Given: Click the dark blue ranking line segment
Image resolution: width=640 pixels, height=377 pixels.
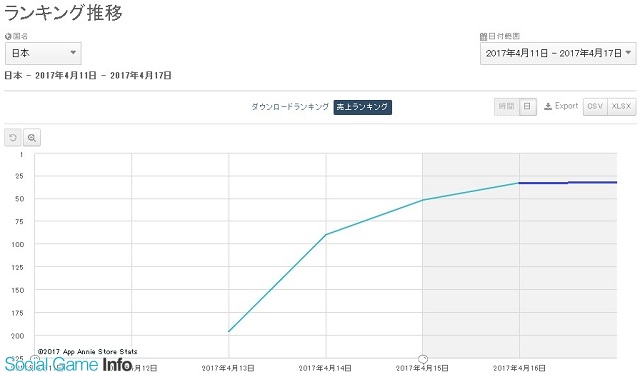Looking at the screenshot, I should point(568,183).
